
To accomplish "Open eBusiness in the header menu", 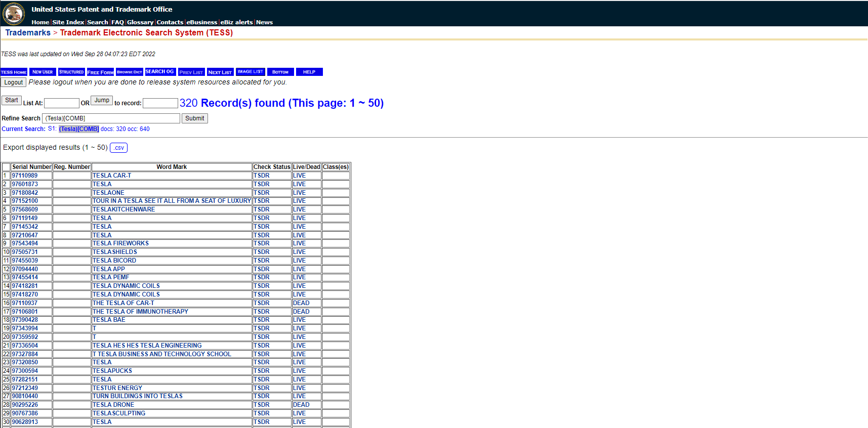I will click(202, 22).
